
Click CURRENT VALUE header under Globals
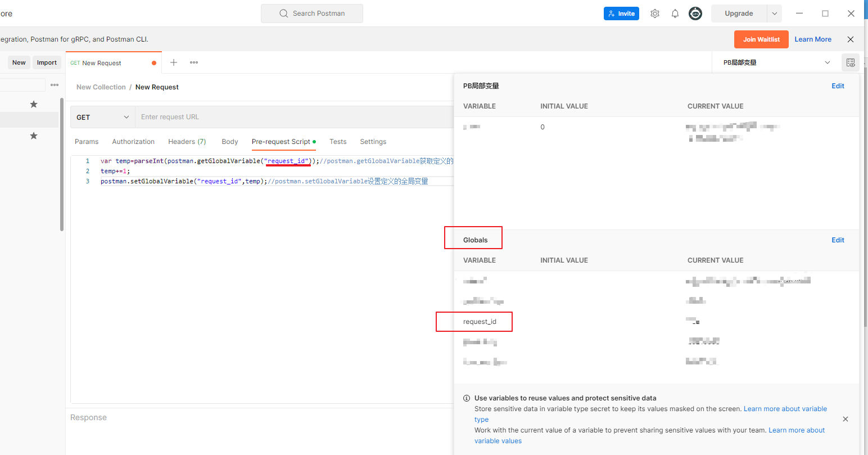click(715, 260)
